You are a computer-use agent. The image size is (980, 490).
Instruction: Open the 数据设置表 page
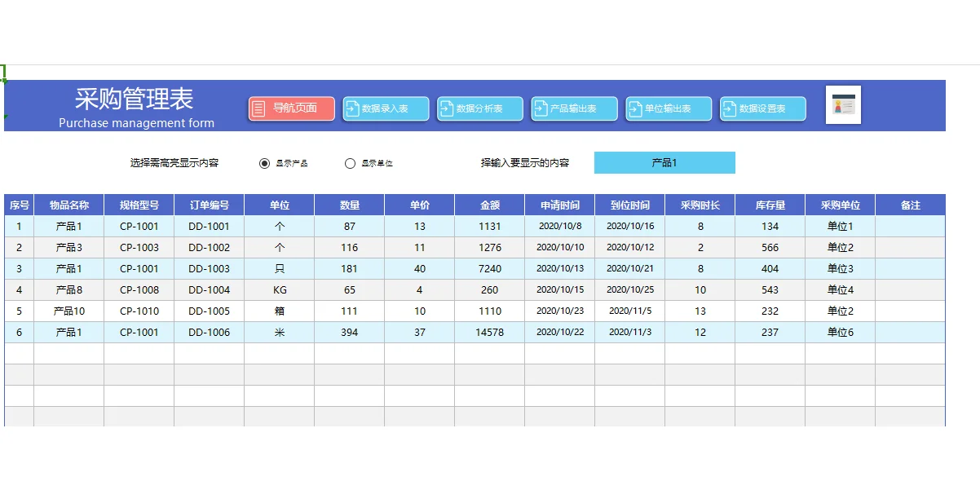click(762, 108)
